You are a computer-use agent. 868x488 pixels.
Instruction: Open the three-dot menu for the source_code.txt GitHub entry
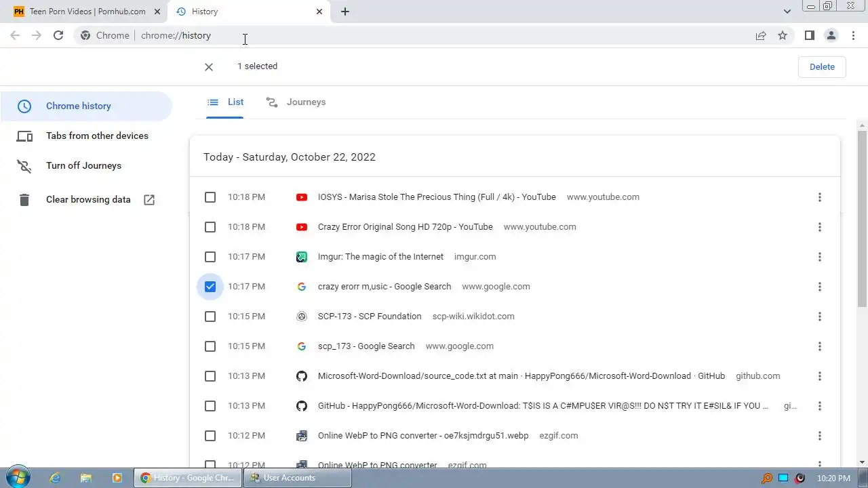[819, 376]
